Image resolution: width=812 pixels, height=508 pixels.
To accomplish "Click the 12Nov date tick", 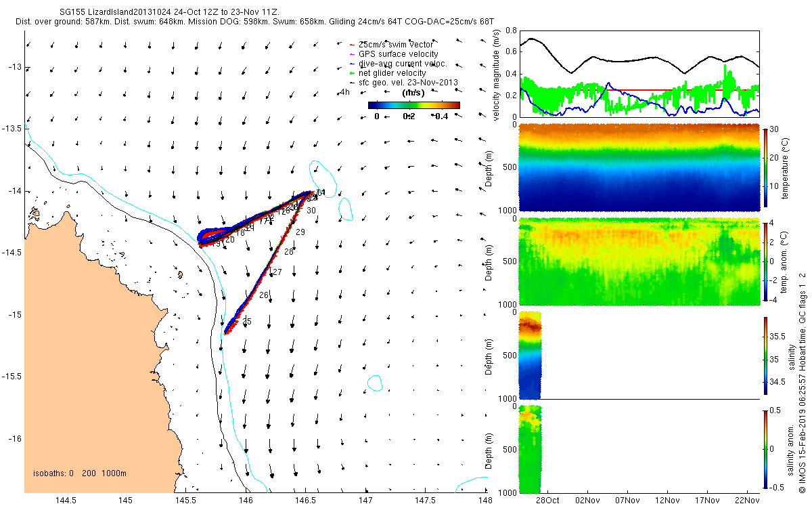I will (667, 500).
